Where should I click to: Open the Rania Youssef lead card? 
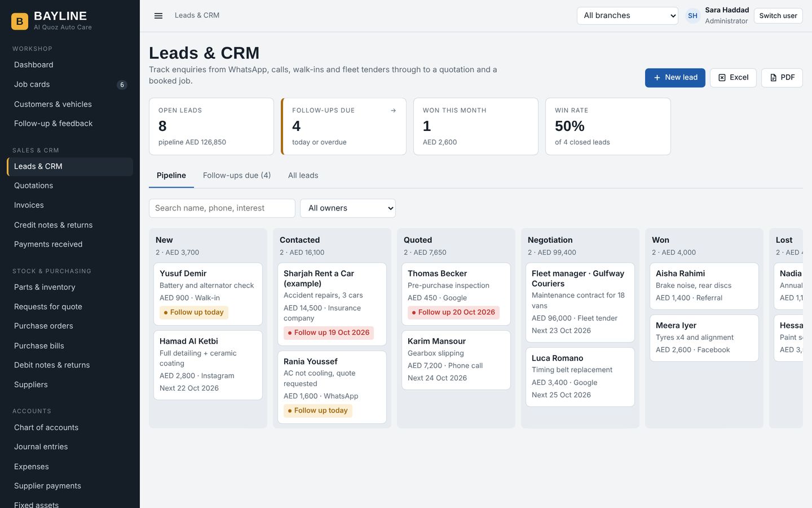click(332, 387)
